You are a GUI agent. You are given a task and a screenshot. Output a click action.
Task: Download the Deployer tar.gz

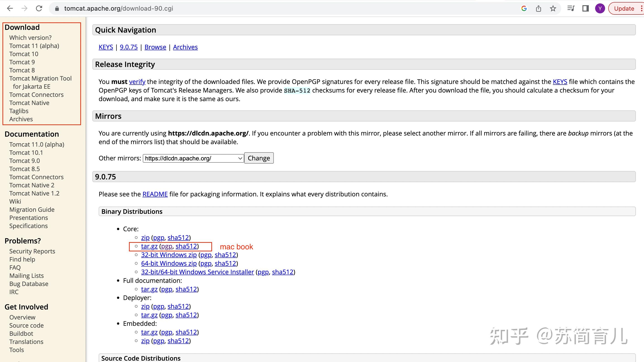coord(149,315)
